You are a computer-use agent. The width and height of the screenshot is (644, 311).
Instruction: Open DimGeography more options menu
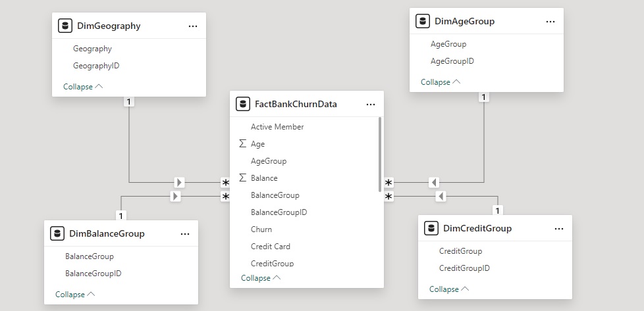pos(193,26)
